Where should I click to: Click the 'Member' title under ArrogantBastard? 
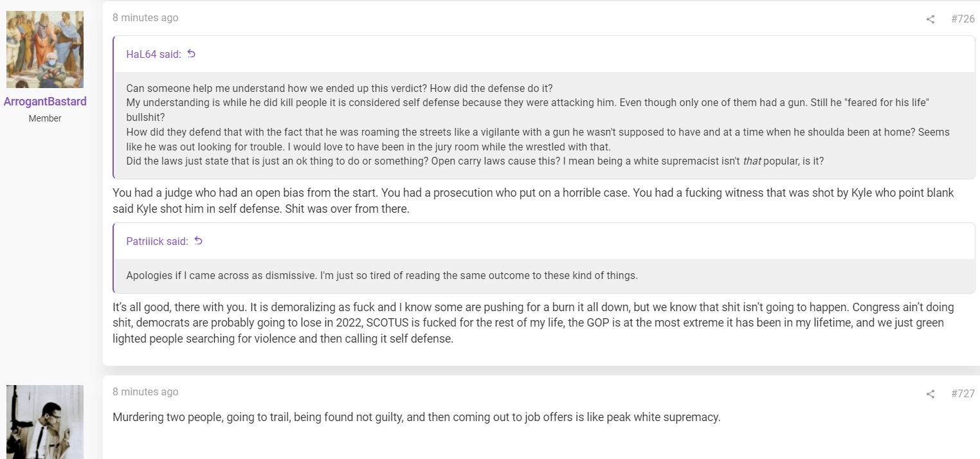(x=45, y=118)
